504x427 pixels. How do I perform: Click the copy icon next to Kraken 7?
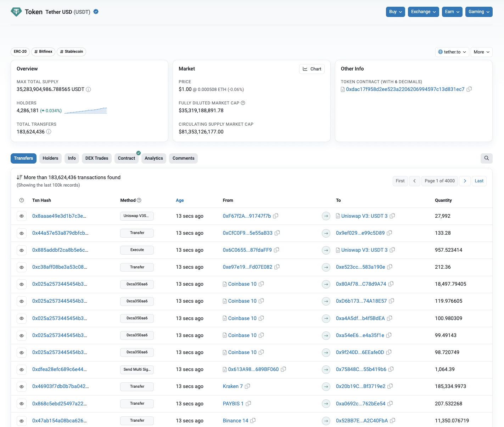tap(248, 386)
